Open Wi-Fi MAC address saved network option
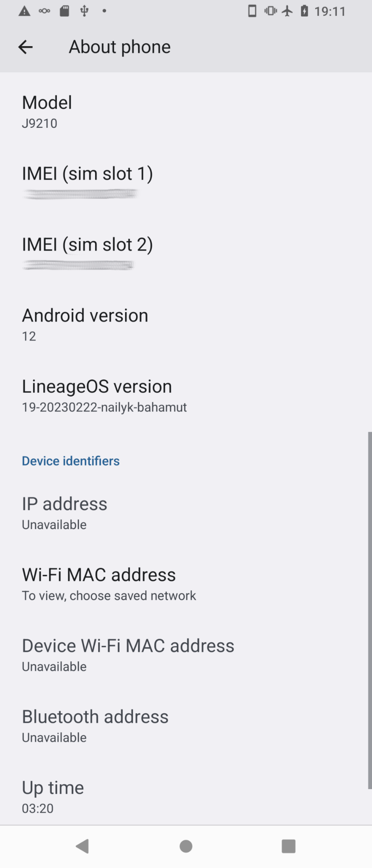 pos(186,585)
